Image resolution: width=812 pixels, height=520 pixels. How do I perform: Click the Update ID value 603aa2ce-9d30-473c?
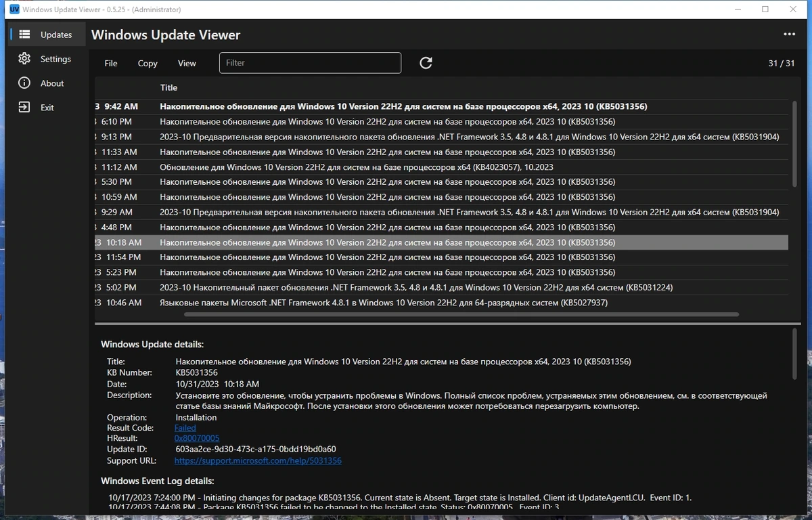pyautogui.click(x=256, y=449)
